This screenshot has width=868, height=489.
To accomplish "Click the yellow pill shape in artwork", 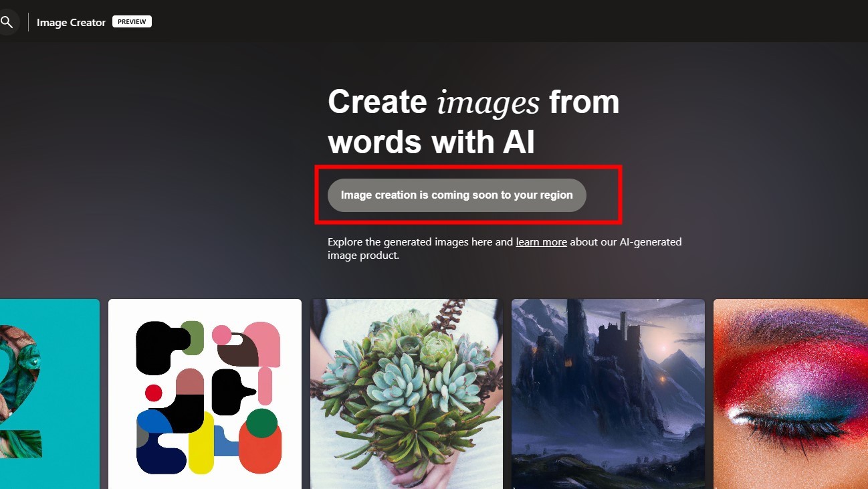I will [x=201, y=443].
